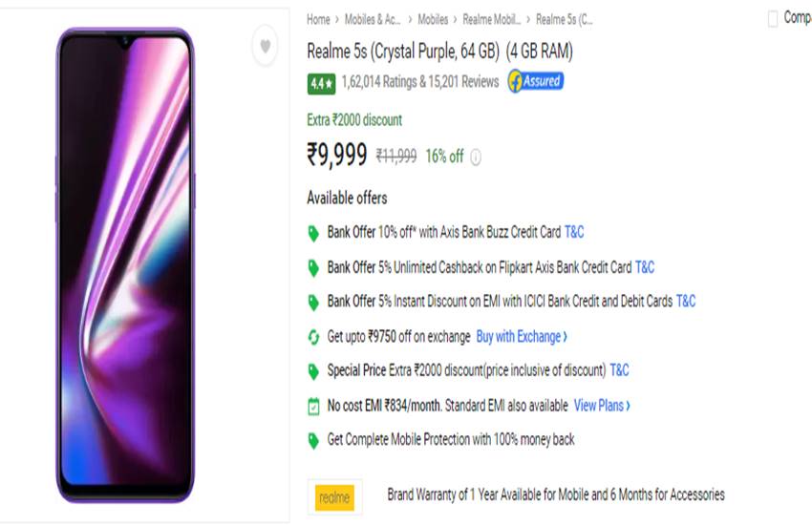Click the price info icon beside 16% off
The image size is (812, 525).
476,157
